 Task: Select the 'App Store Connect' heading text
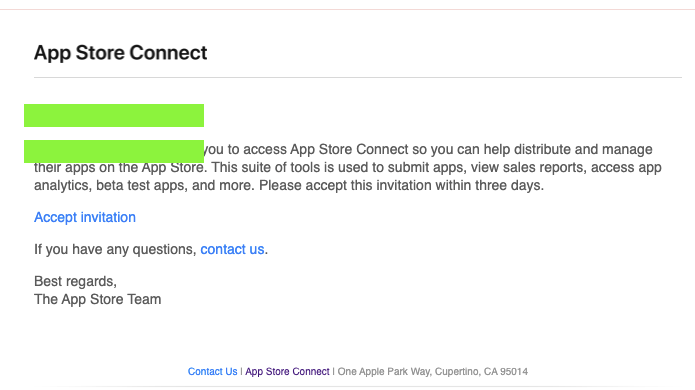click(x=121, y=53)
